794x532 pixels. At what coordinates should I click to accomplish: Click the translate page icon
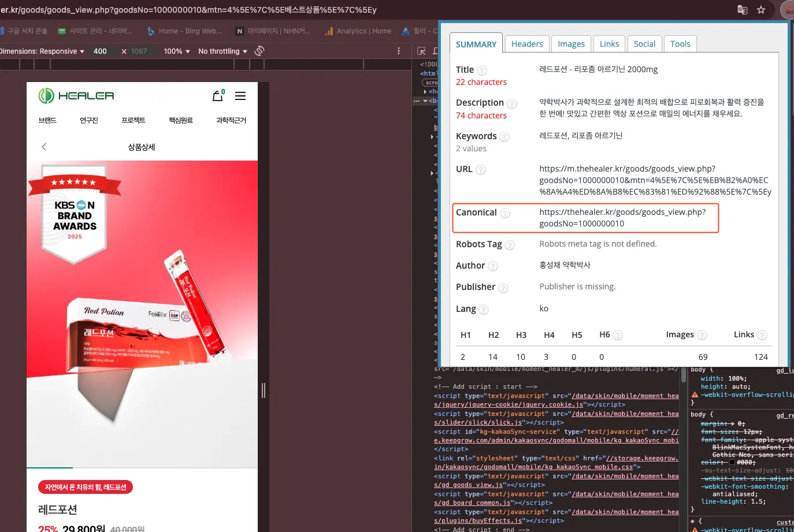743,10
